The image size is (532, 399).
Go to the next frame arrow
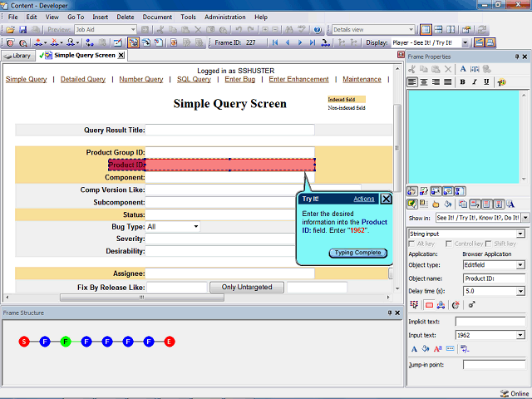click(300, 42)
